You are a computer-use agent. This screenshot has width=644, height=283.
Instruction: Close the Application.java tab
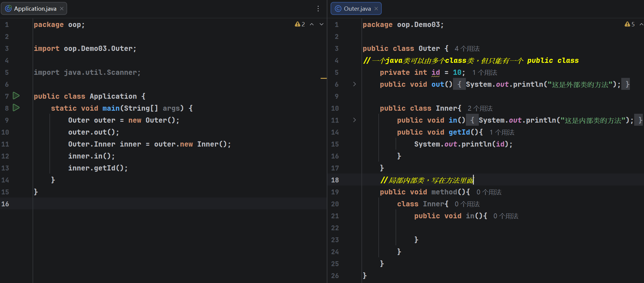62,9
